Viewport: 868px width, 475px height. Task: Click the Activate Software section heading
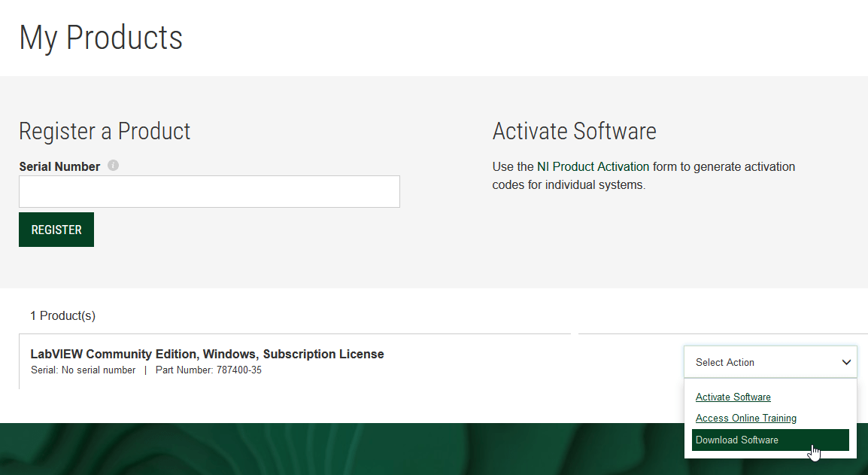coord(574,131)
